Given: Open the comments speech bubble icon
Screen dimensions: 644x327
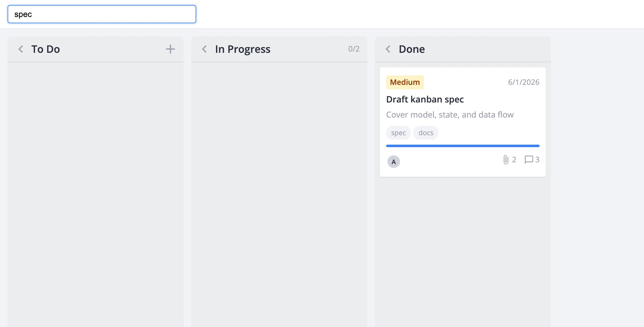Looking at the screenshot, I should pyautogui.click(x=529, y=159).
